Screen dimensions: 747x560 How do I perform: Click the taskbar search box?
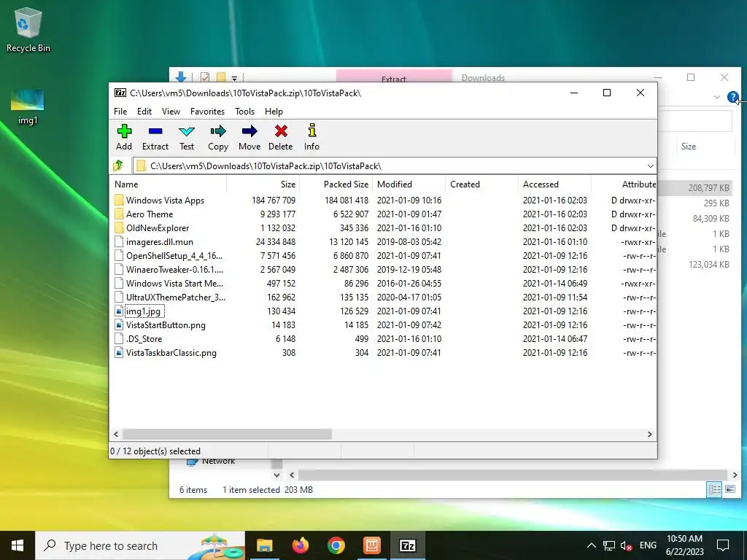pyautogui.click(x=140, y=545)
